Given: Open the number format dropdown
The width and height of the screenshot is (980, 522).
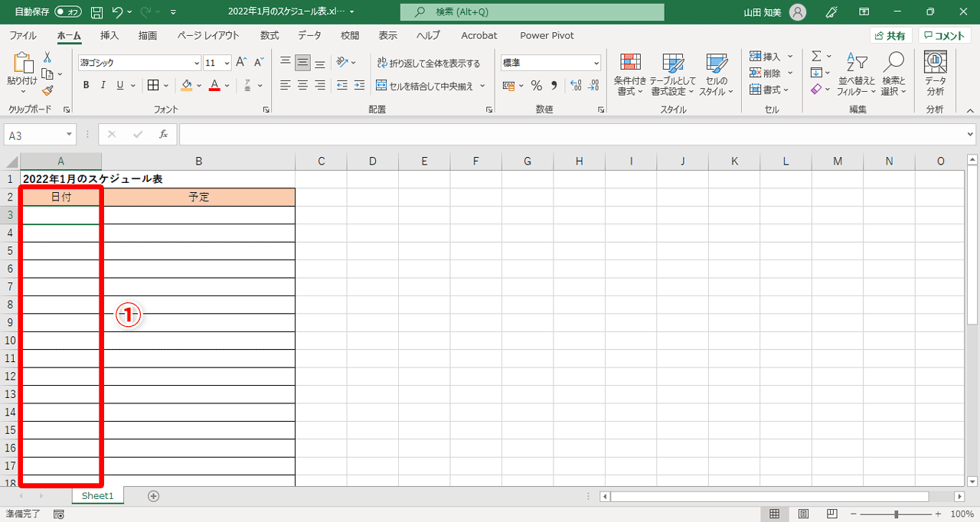Looking at the screenshot, I should 596,63.
